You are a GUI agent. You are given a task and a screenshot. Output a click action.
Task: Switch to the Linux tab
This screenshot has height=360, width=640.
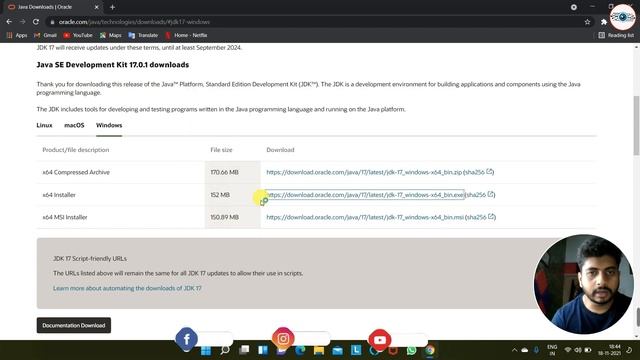44,125
